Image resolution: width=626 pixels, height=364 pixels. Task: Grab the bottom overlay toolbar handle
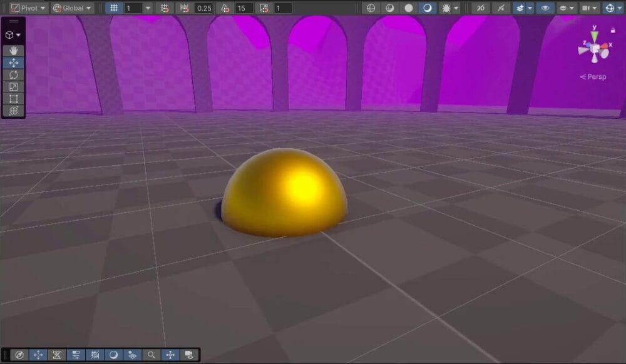point(5,355)
